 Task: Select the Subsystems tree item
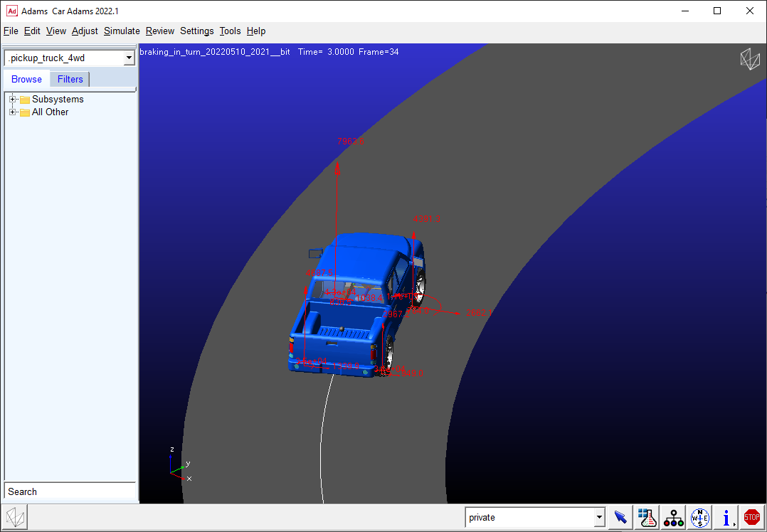[58, 100]
